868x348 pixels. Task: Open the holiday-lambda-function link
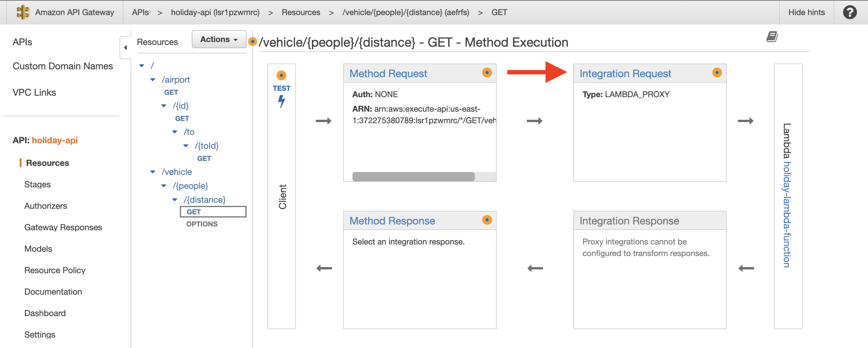(x=786, y=215)
